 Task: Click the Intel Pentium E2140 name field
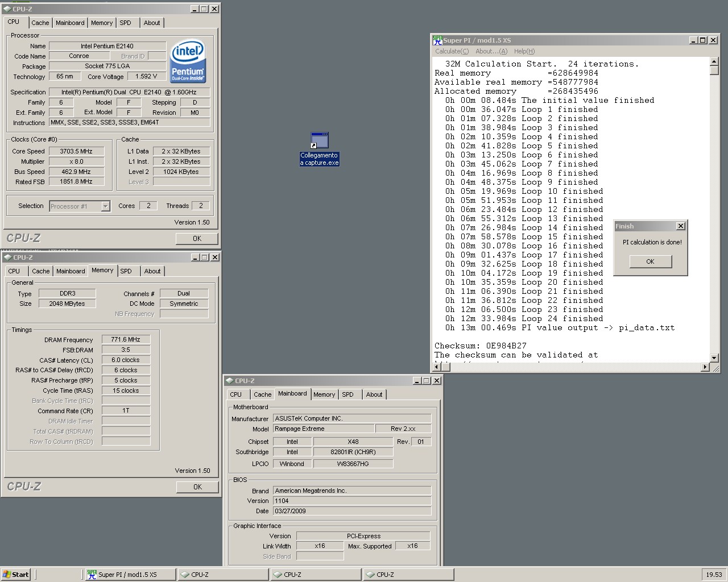pos(107,46)
